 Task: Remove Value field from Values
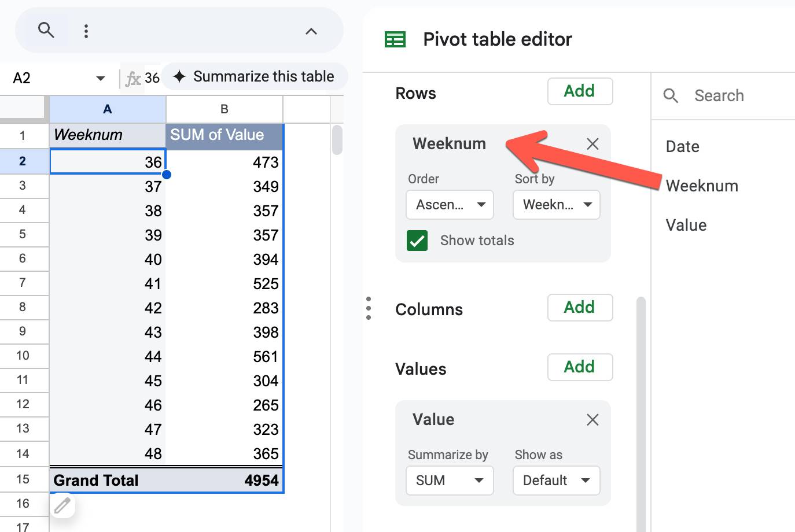[x=592, y=420]
